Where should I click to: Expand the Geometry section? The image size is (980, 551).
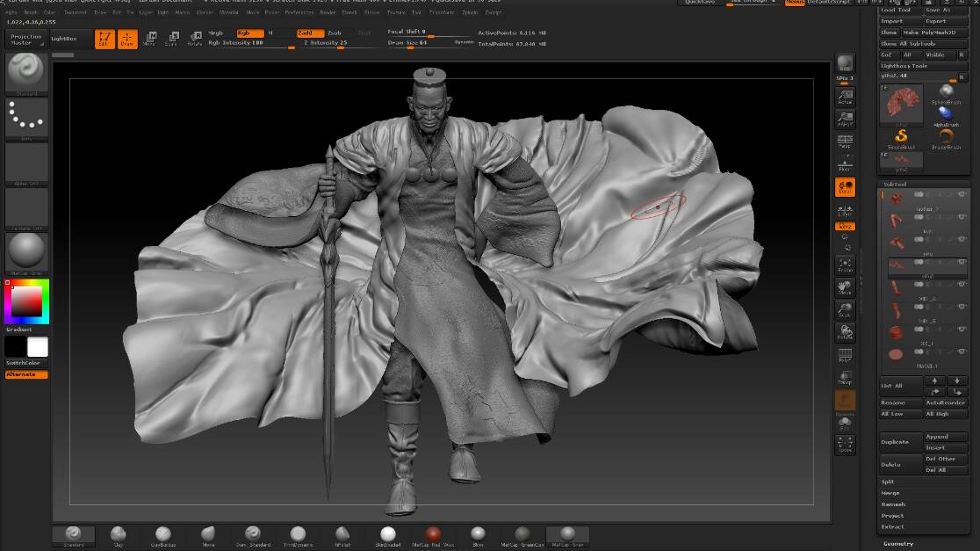898,544
